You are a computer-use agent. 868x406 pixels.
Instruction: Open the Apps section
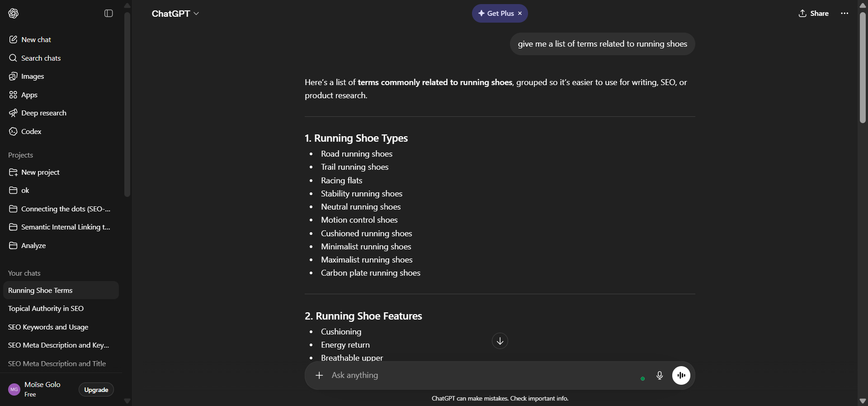point(61,95)
